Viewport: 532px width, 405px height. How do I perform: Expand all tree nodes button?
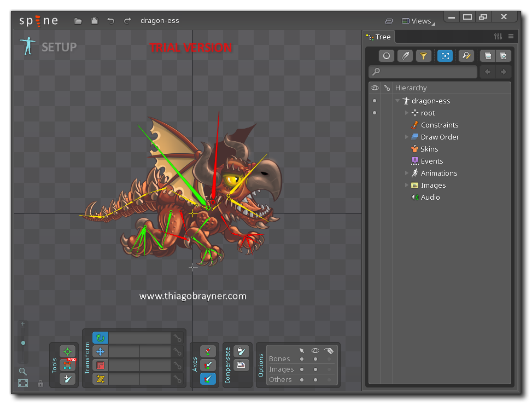[504, 56]
